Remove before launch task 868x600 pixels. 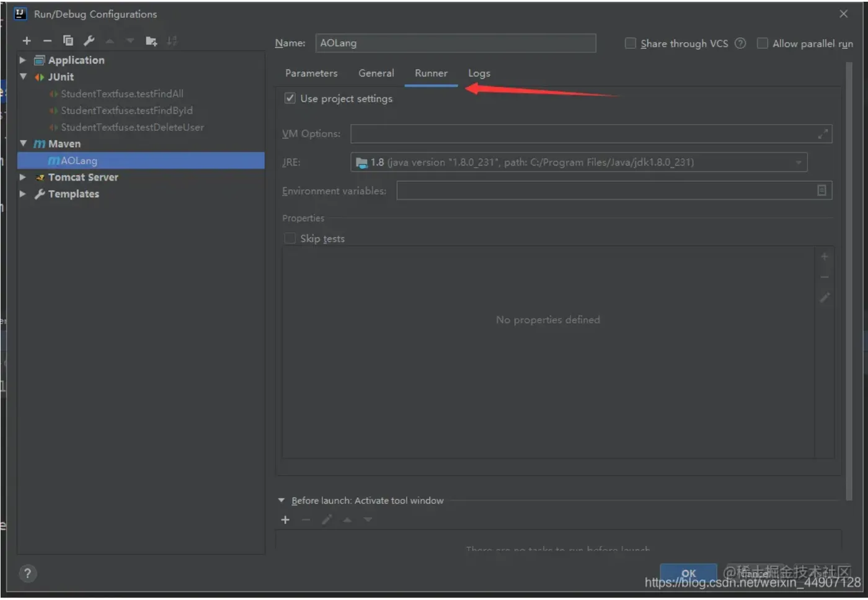(x=306, y=520)
